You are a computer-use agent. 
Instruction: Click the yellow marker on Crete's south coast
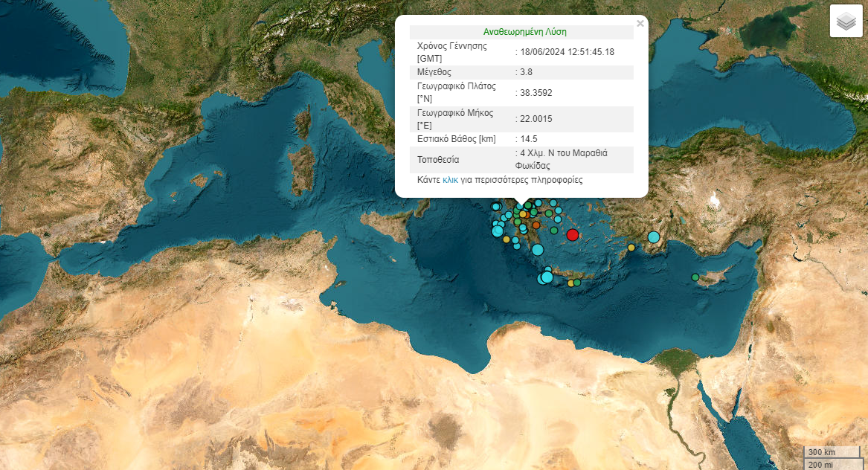coord(570,283)
